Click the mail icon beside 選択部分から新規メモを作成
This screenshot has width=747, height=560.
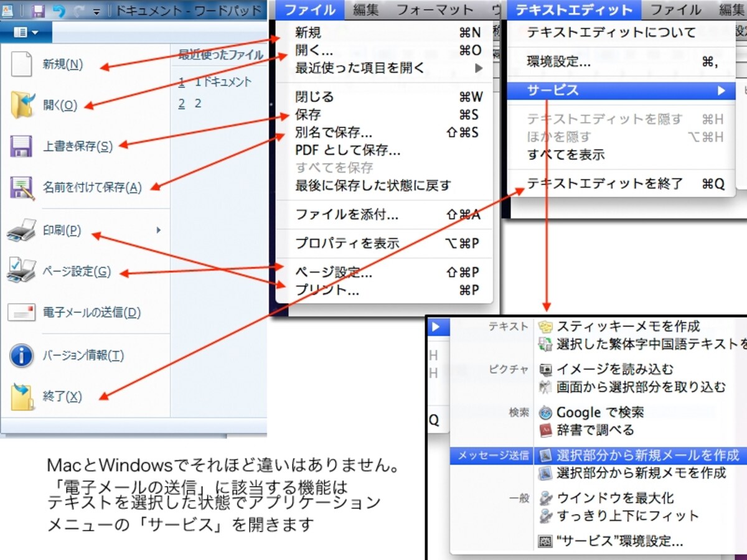coord(545,473)
